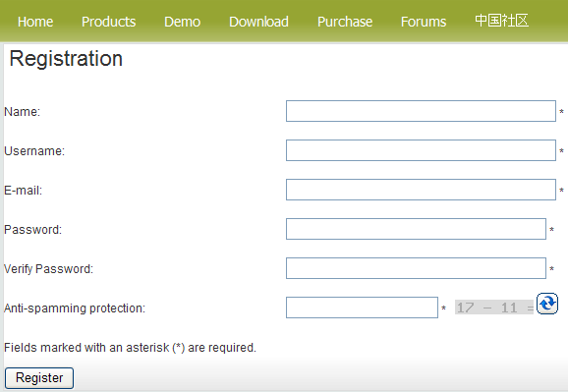The width and height of the screenshot is (568, 392).
Task: Focus the Name text field
Action: tap(421, 111)
